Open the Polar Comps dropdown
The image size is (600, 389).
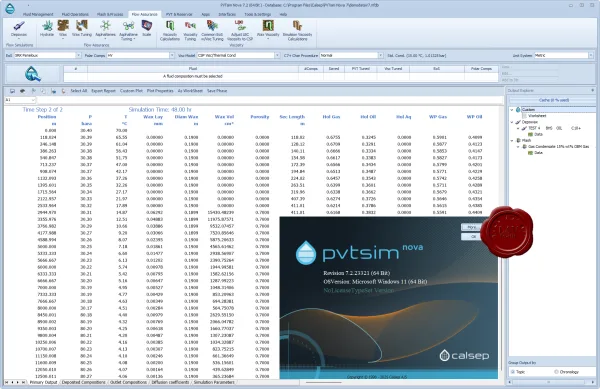coord(172,55)
